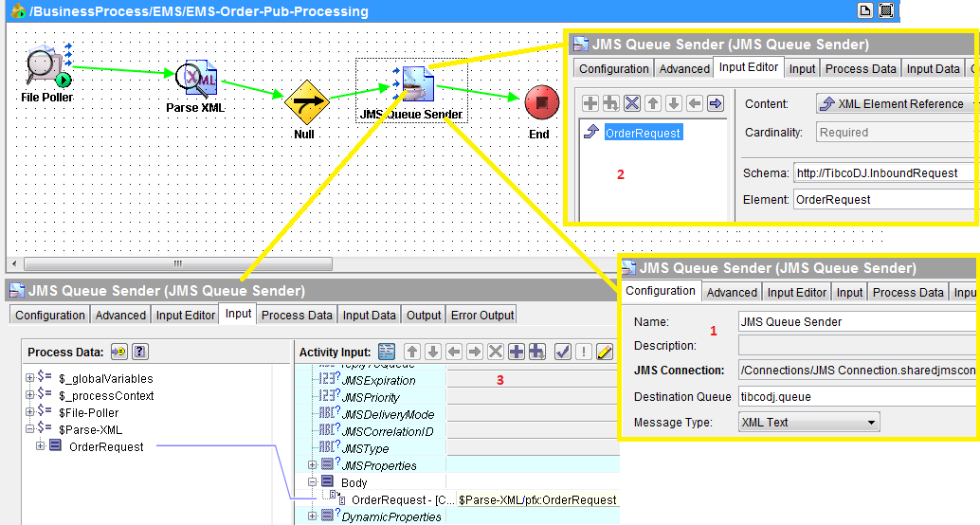The width and height of the screenshot is (980, 525).
Task: Click the canvas horizontal scrollbar thumb
Action: (x=177, y=263)
